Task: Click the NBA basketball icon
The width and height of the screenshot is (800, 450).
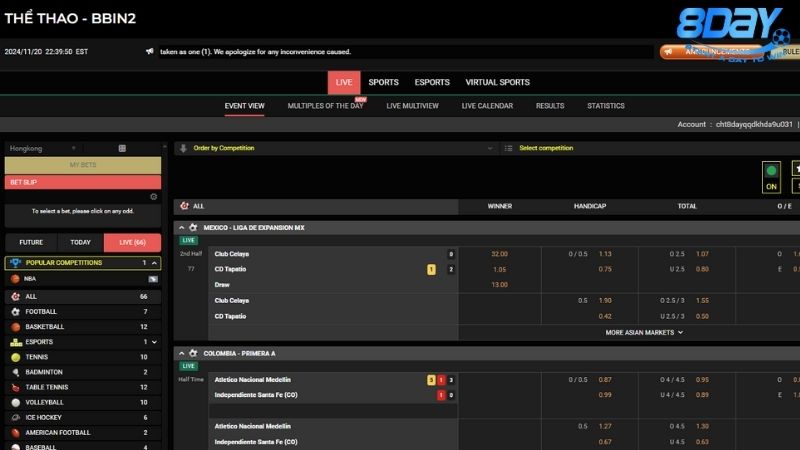Action: click(15, 279)
